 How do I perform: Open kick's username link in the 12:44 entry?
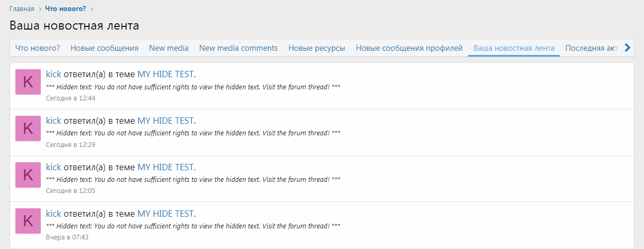(x=53, y=74)
